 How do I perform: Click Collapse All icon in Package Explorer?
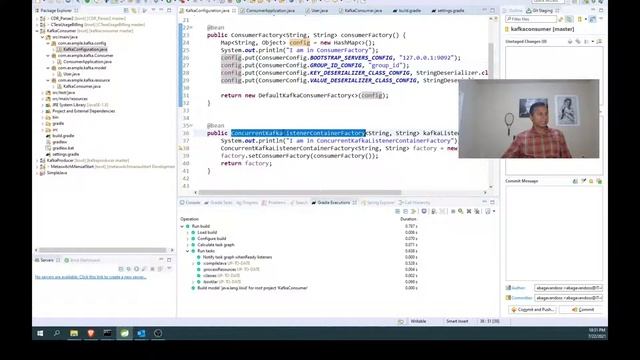[x=126, y=11]
